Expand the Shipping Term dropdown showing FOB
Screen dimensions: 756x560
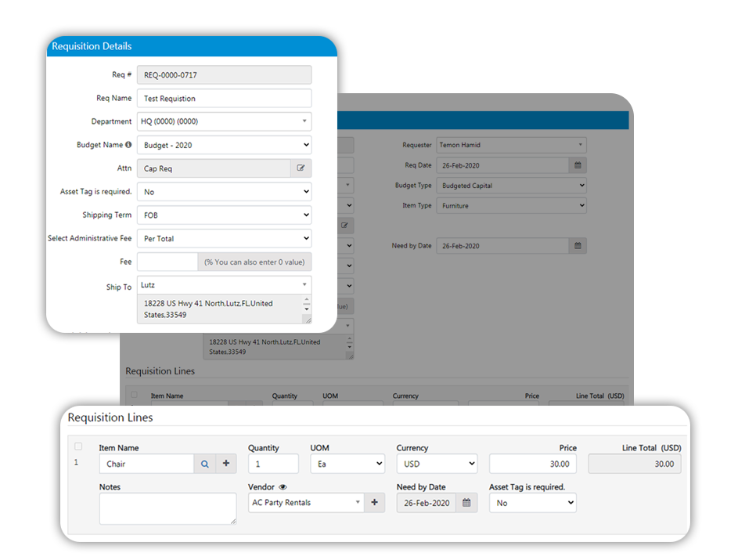tap(224, 215)
